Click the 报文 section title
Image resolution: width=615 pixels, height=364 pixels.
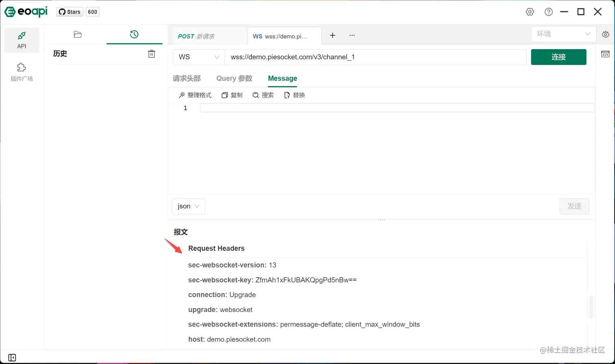pos(181,232)
